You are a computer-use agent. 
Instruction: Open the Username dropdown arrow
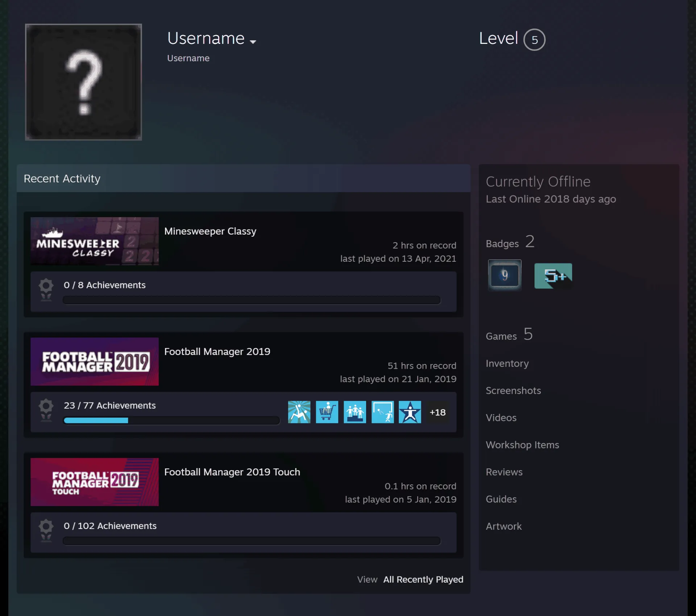pyautogui.click(x=253, y=42)
